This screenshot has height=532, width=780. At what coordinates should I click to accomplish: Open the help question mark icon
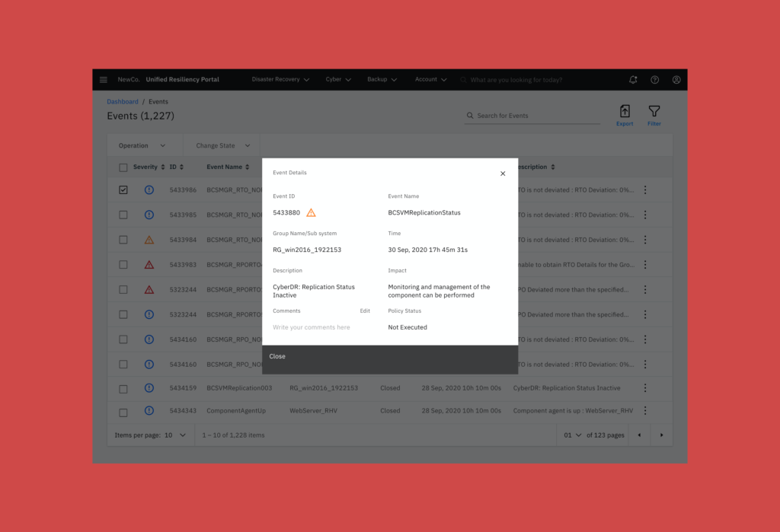[x=654, y=80]
